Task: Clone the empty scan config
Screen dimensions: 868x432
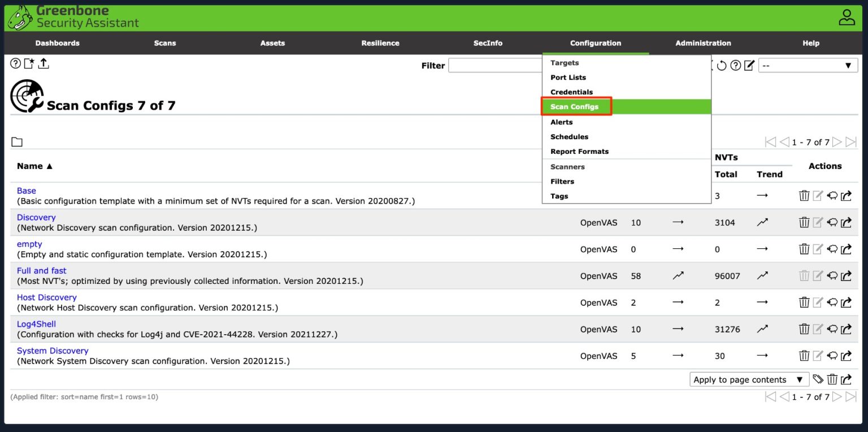Action: click(x=832, y=249)
